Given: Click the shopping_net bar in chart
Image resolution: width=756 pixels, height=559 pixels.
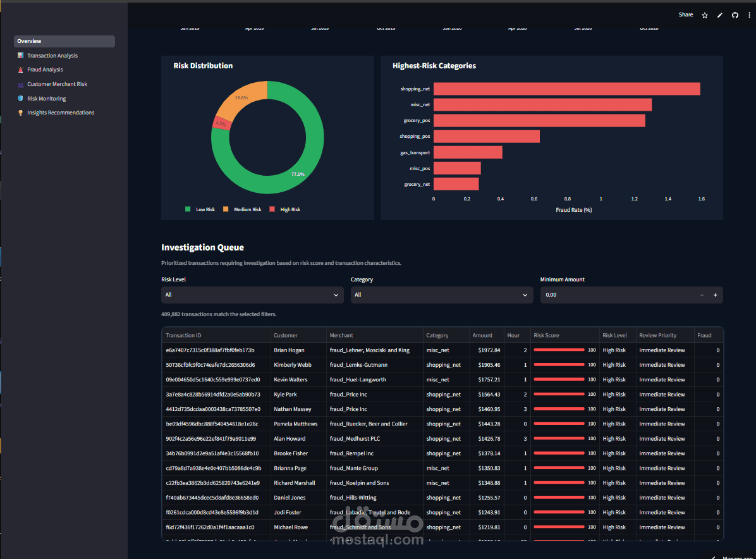Looking at the screenshot, I should pos(566,89).
